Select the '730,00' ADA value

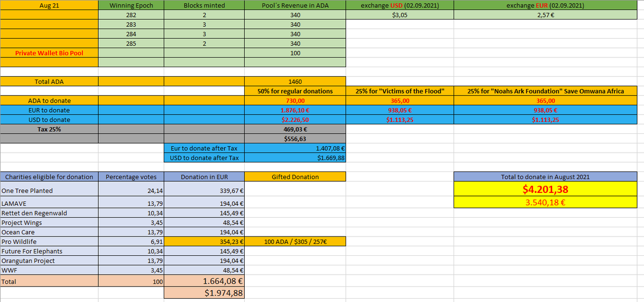click(295, 100)
